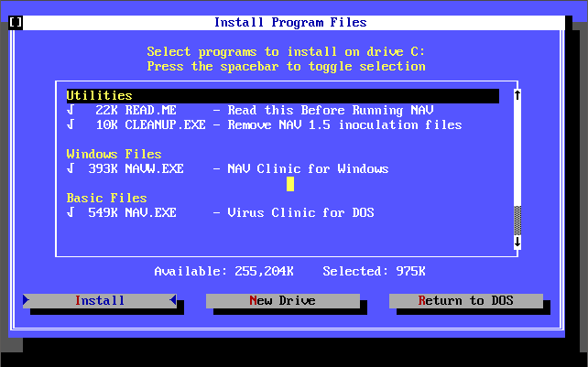
Task: Choose the New Drive button
Action: point(282,300)
